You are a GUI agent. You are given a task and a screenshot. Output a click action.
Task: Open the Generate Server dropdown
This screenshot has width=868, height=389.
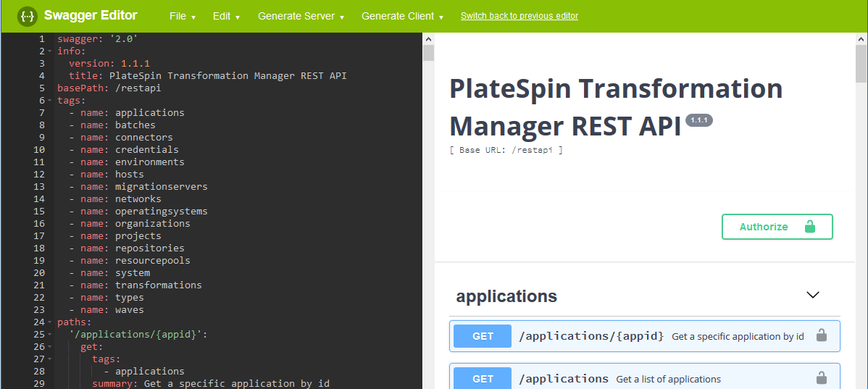point(301,16)
